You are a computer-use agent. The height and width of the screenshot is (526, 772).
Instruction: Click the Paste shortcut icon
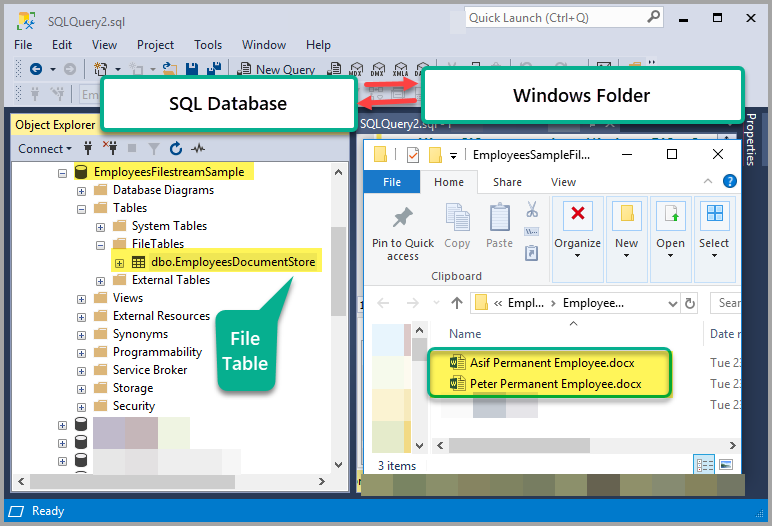point(531,253)
